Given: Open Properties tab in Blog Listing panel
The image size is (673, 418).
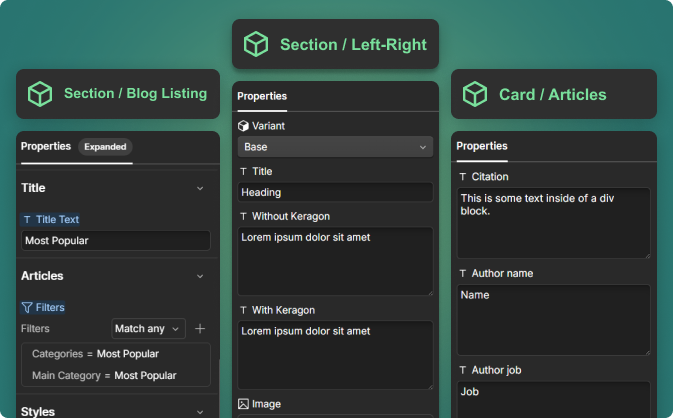Looking at the screenshot, I should click(46, 146).
